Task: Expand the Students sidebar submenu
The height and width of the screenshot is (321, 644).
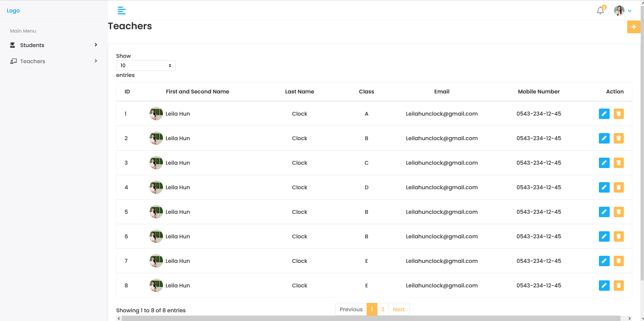Action: [96, 45]
